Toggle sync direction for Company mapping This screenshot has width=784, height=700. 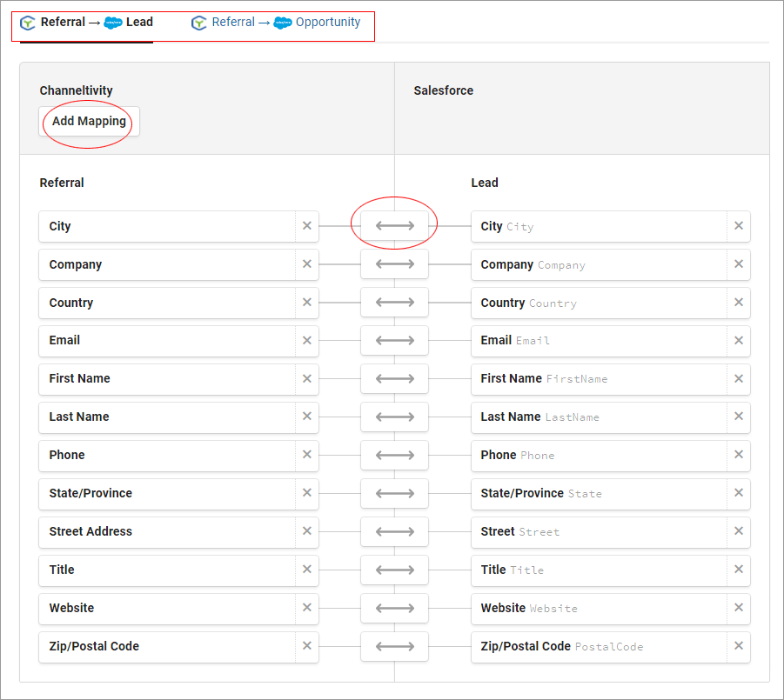tap(394, 264)
